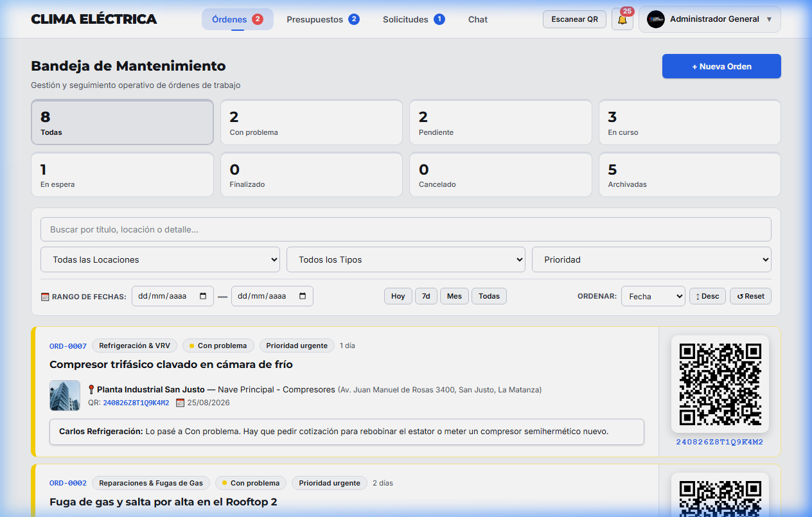Switch to the Presupuestos tab
812x517 pixels.
[x=323, y=19]
